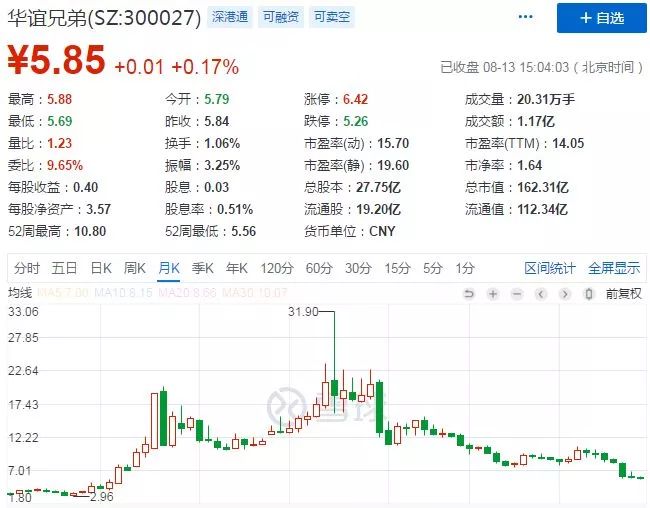Click the chart orientation toggle icon

point(589,294)
